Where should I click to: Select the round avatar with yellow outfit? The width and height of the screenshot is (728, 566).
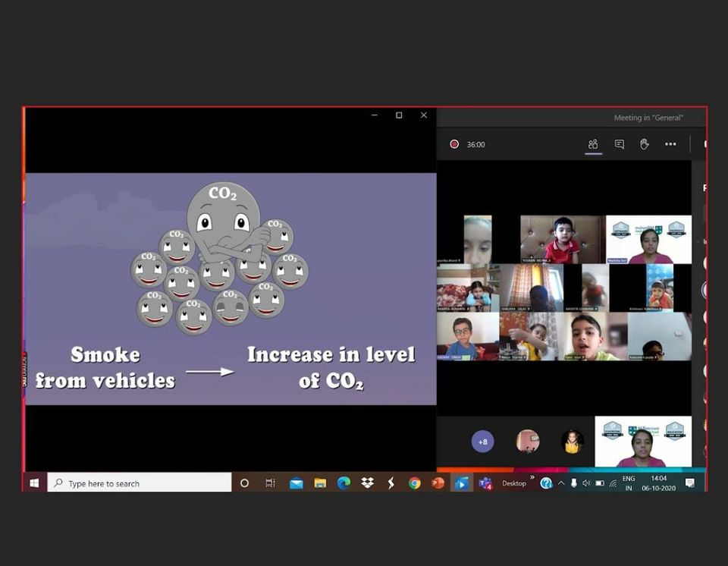tap(572, 442)
